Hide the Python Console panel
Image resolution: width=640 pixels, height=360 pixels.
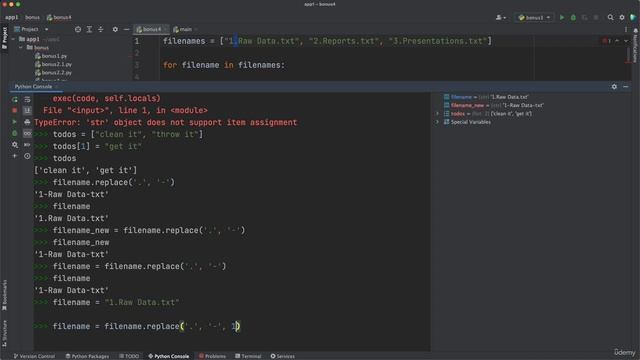[x=626, y=87]
